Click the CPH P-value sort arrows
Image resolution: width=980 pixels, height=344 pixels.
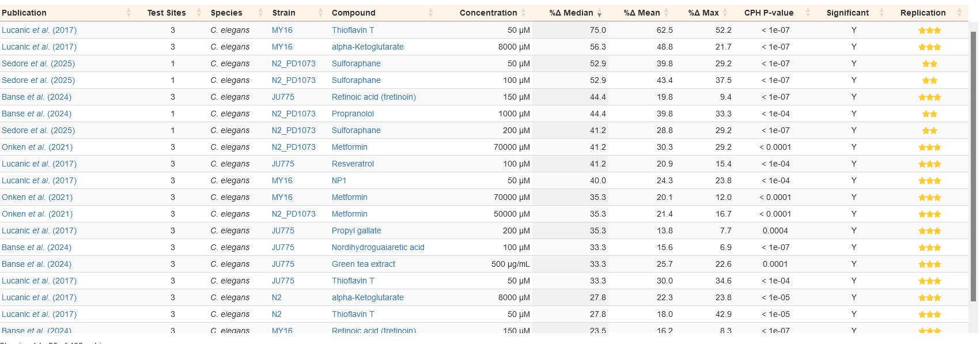click(x=808, y=13)
